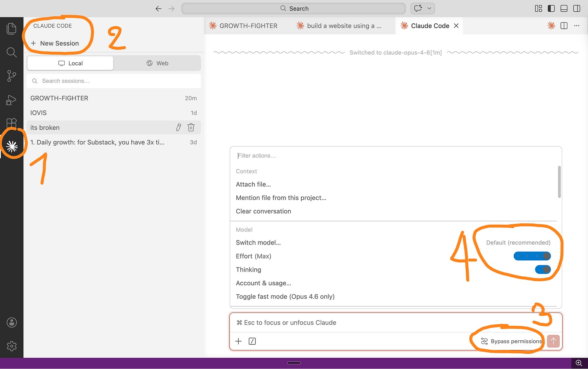The width and height of the screenshot is (588, 369).
Task: Focus the Search sessions field
Action: pos(113,81)
